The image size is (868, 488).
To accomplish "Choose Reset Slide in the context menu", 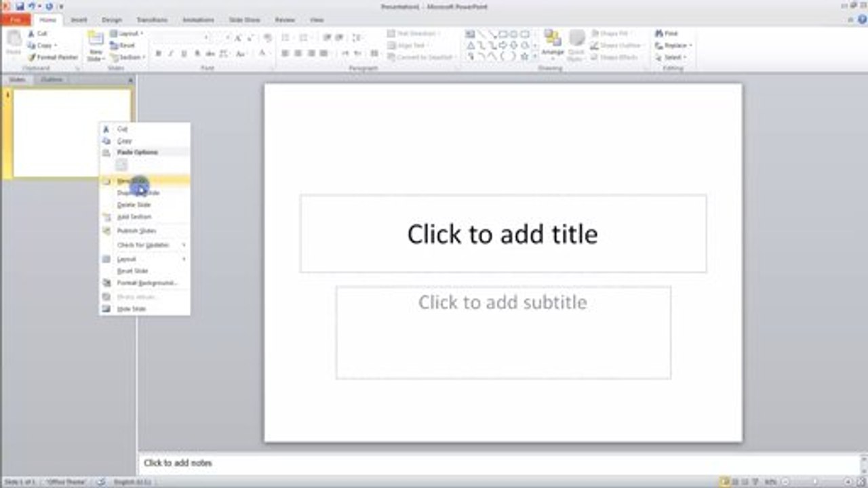I will 144,271.
